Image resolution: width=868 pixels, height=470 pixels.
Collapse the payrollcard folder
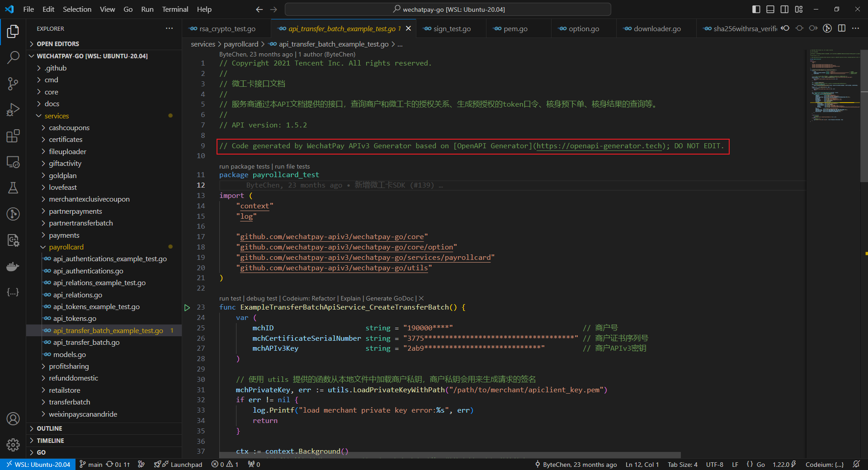coord(104,247)
